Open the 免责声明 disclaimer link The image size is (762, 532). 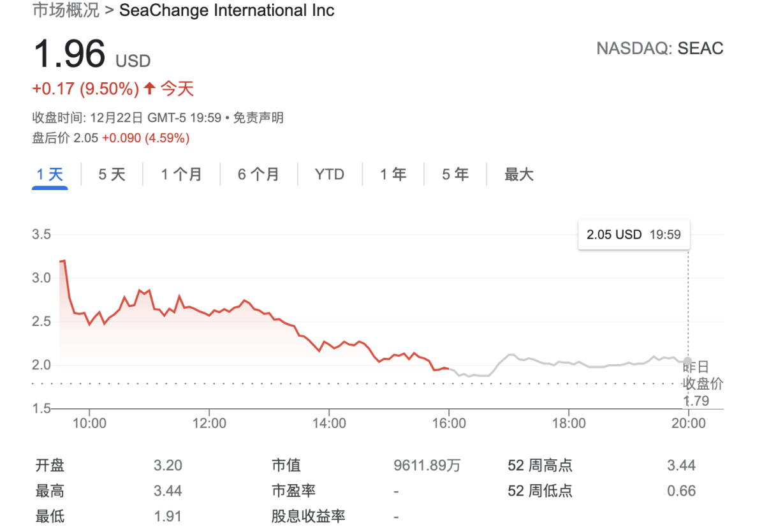(258, 117)
